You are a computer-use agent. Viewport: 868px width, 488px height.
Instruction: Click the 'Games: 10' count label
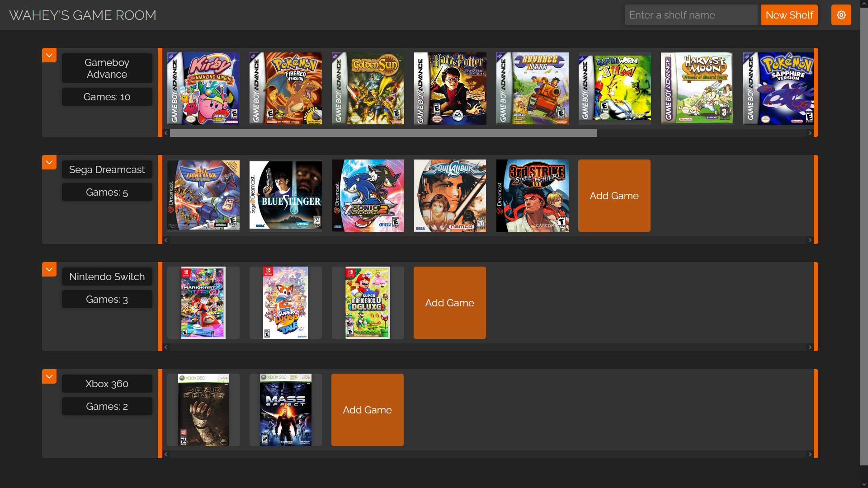point(107,97)
